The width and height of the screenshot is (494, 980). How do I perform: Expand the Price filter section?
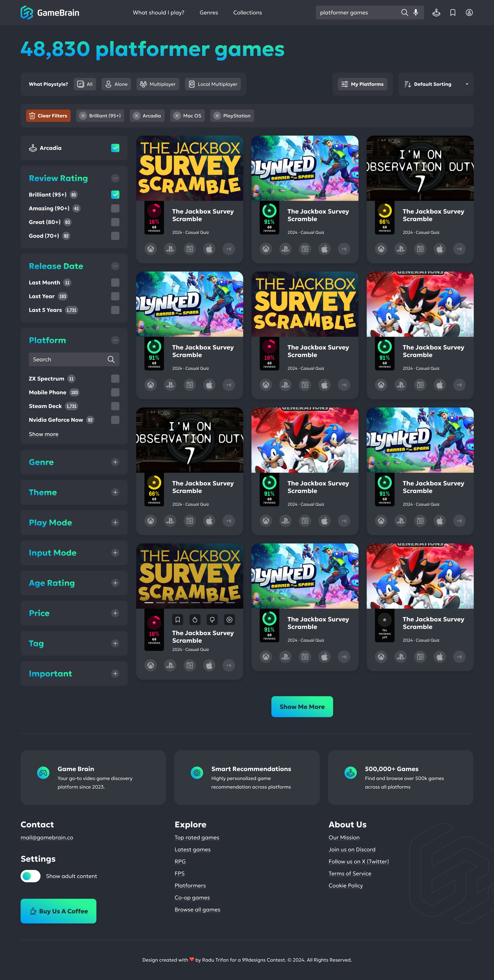pos(115,613)
